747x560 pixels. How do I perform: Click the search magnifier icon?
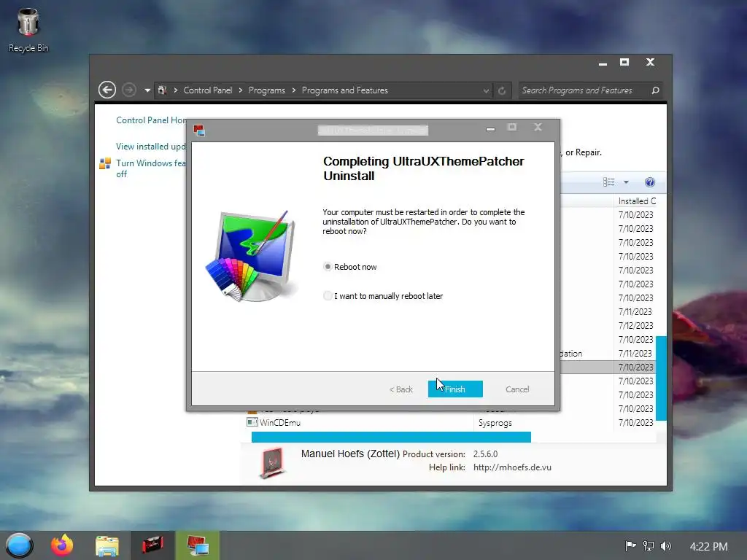(x=655, y=90)
